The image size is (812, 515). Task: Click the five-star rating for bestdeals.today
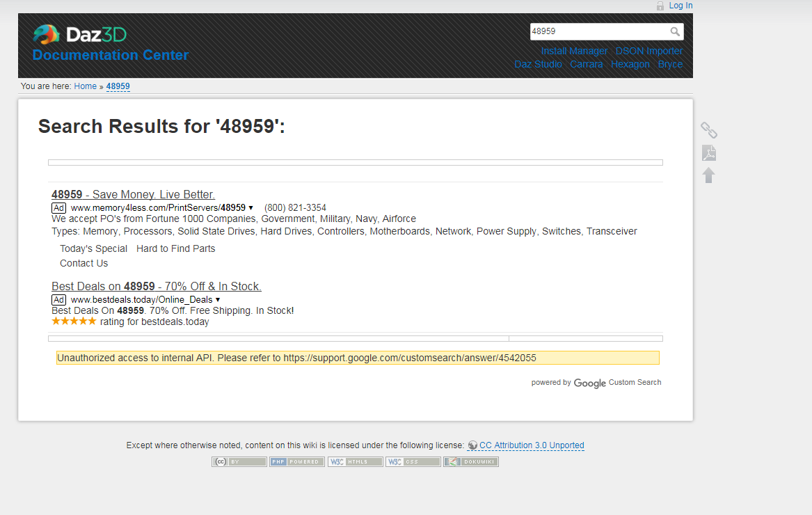coord(74,322)
